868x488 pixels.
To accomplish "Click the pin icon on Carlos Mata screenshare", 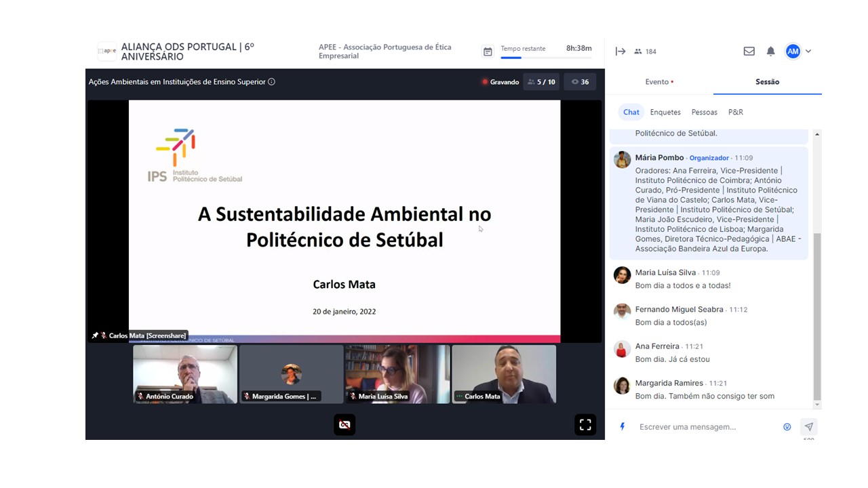I will click(x=95, y=335).
